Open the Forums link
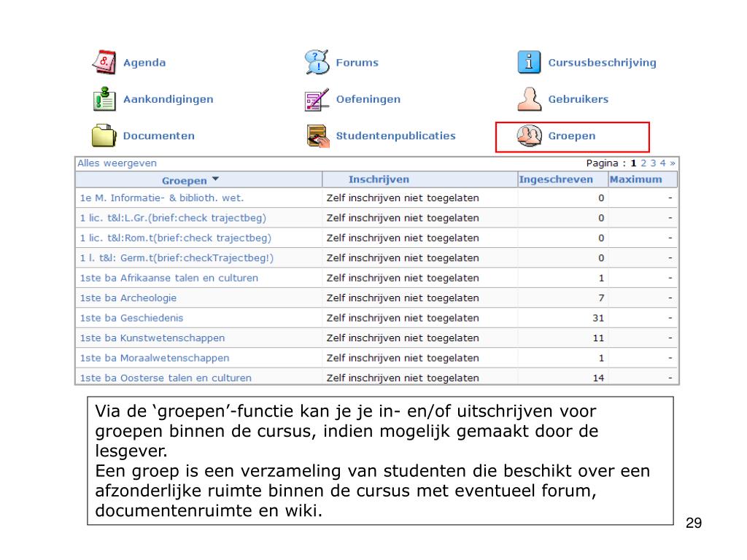 click(357, 63)
